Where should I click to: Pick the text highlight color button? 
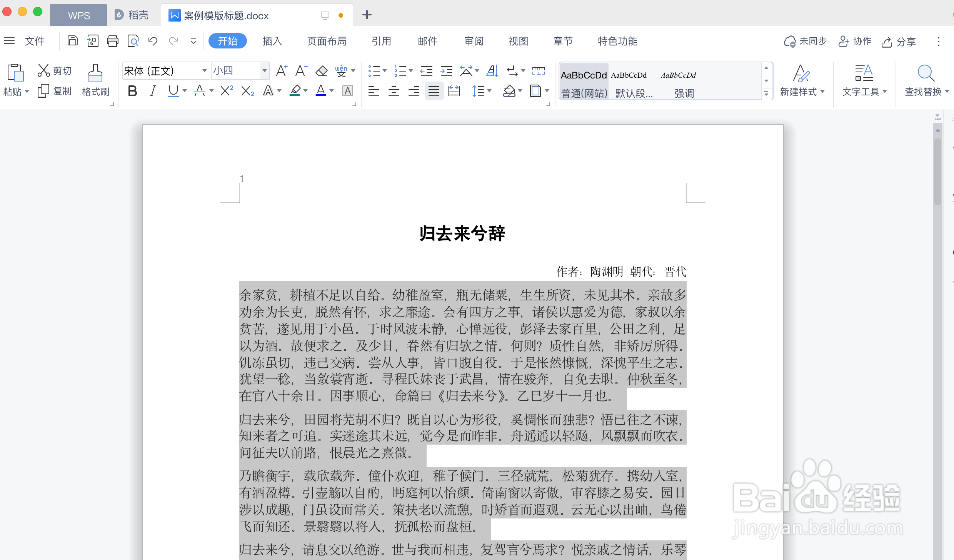295,91
